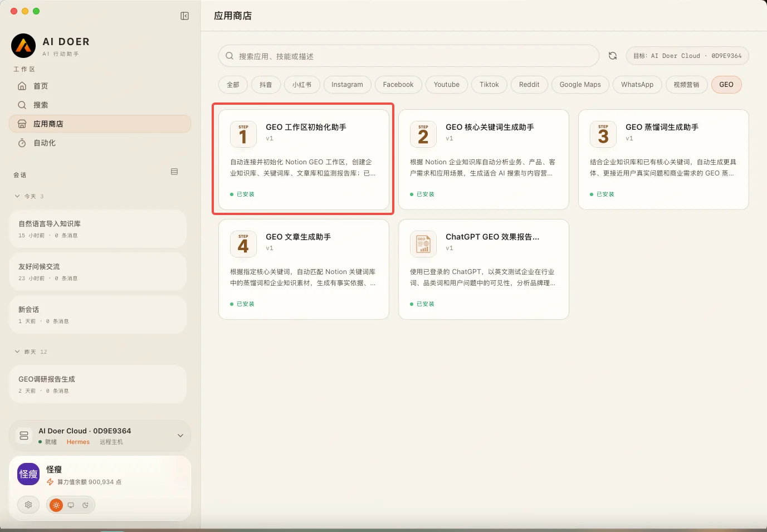767x532 pixels.
Task: Select the Facebook filter tab
Action: coord(398,85)
